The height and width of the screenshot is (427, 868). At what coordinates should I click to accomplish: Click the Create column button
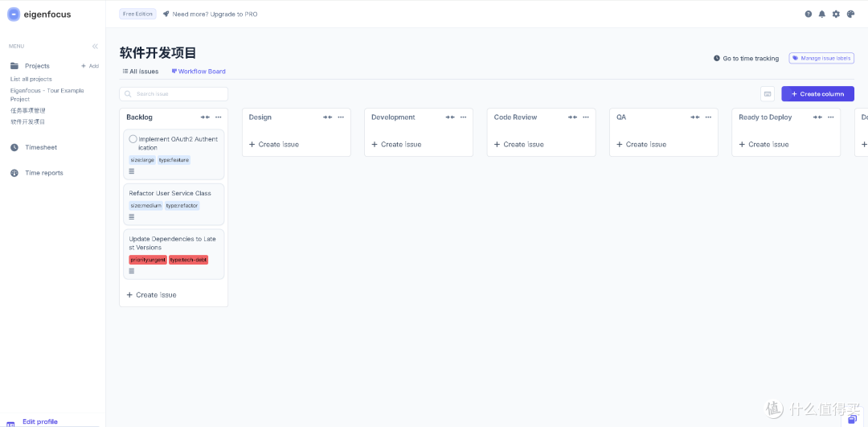pos(817,93)
